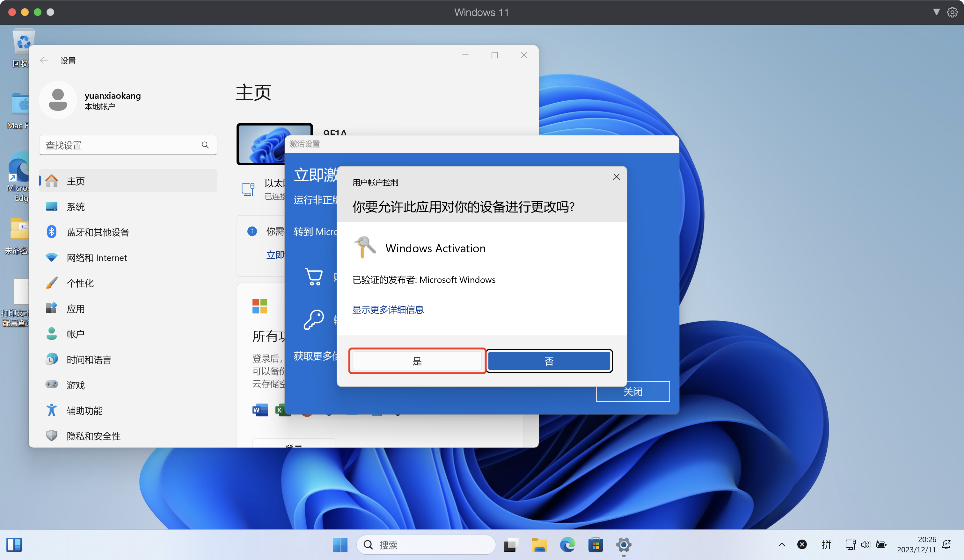Click the Bluetooth icon in sidebar
This screenshot has width=964, height=560.
(52, 232)
